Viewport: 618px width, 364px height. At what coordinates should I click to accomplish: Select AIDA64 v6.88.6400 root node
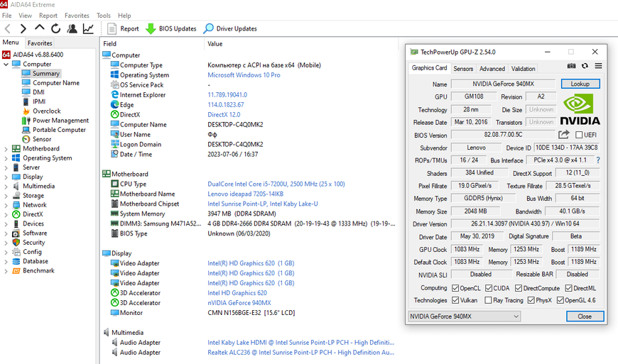coord(38,55)
